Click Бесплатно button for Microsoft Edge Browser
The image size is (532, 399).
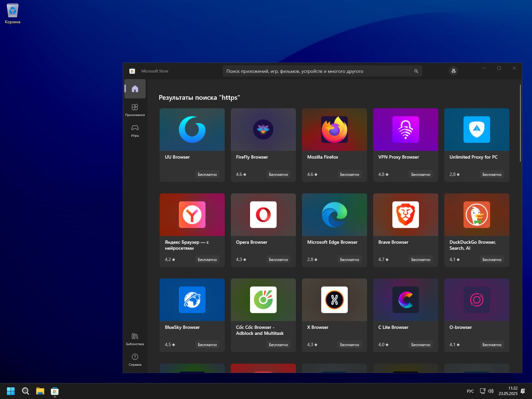pyautogui.click(x=349, y=259)
